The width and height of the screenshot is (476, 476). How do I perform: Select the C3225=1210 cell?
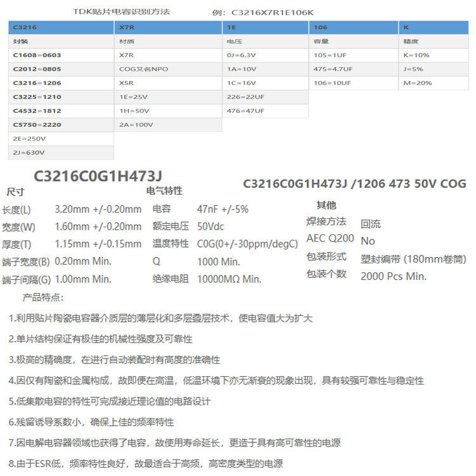[61, 97]
